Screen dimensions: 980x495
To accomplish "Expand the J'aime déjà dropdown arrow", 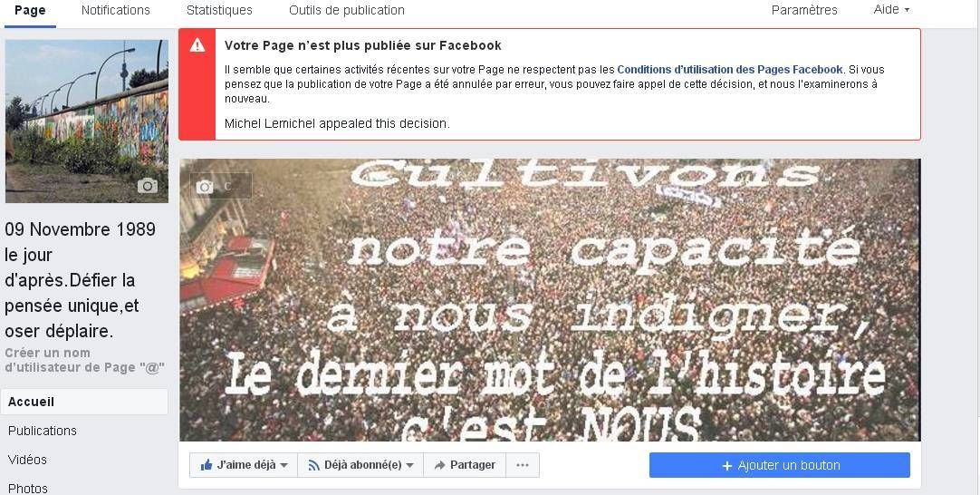I will click(283, 466).
